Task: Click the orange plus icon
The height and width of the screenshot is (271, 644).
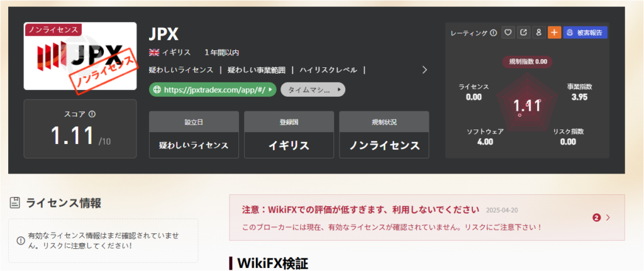Action: tap(554, 33)
